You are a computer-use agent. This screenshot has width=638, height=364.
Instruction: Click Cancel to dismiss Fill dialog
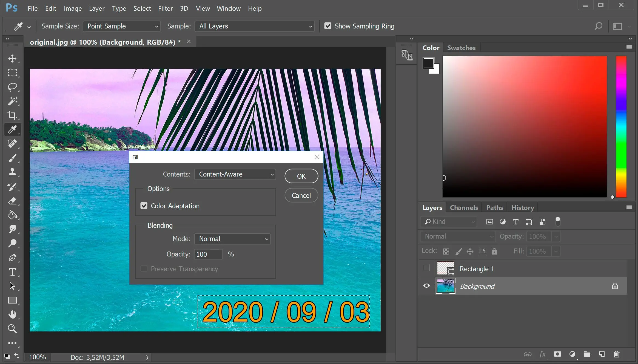coord(301,196)
